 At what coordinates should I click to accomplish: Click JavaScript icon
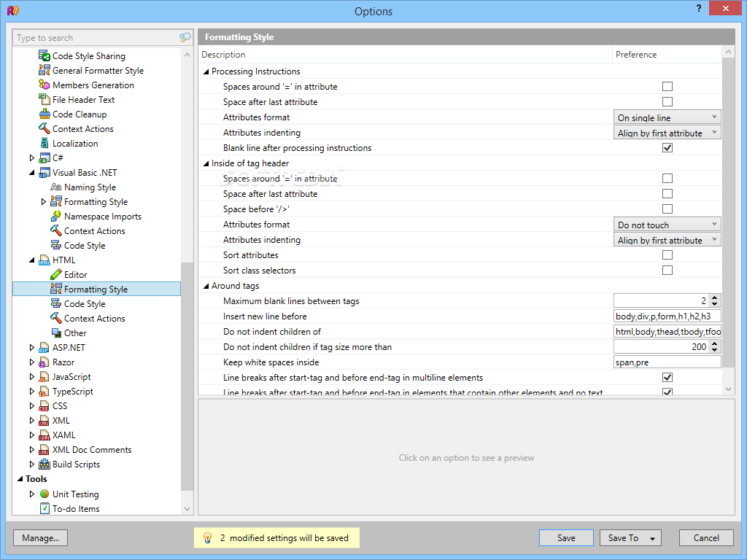coord(44,377)
